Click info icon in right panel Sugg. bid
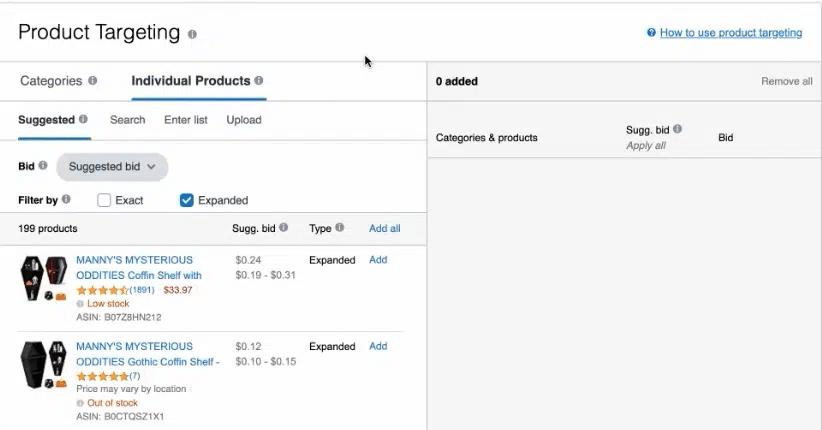 677,129
